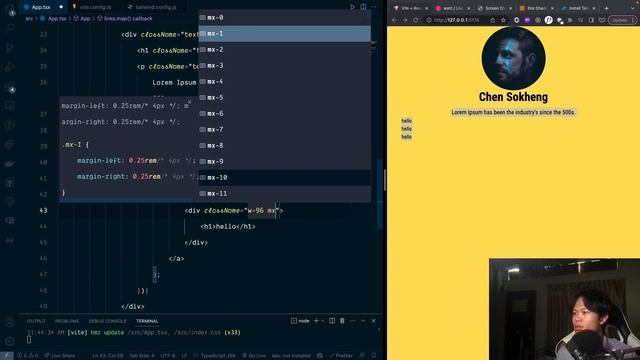Screen dimensions: 640x360
Task: Open a new browser tab
Action: coord(607,8)
